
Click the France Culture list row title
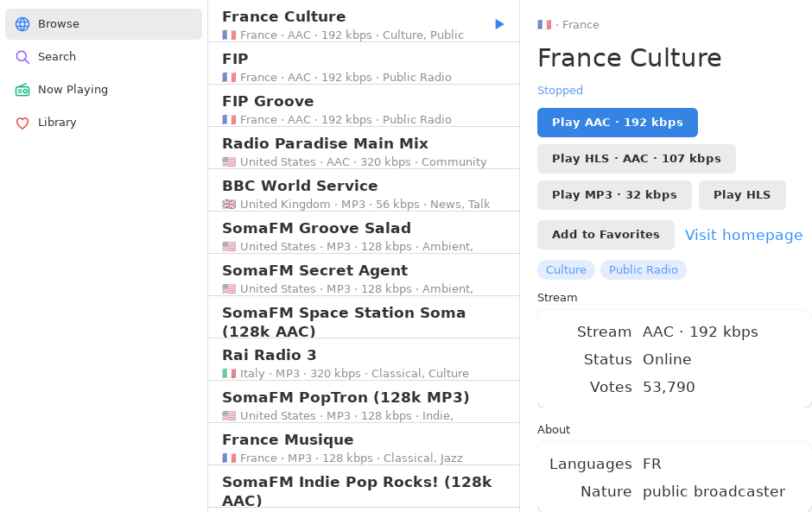[x=284, y=16]
